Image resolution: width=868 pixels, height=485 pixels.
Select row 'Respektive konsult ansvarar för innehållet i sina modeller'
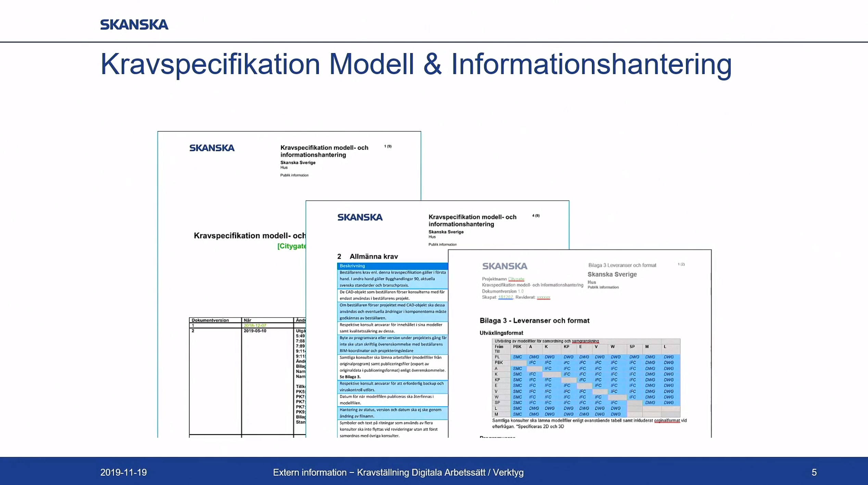(x=392, y=328)
